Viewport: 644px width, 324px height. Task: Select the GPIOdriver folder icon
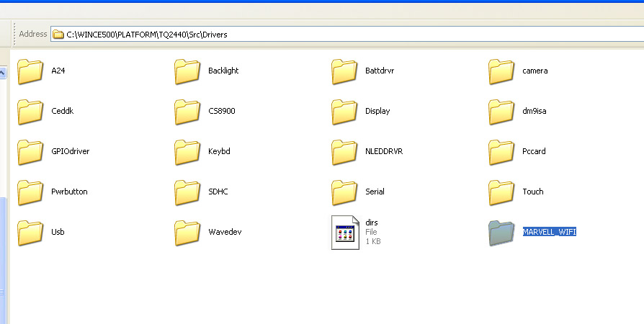point(30,151)
